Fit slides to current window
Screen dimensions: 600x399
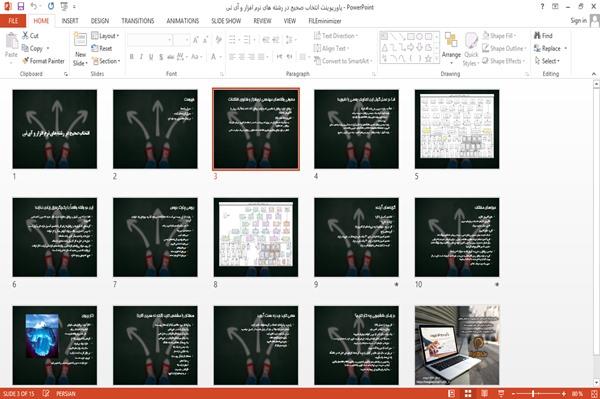click(x=594, y=394)
